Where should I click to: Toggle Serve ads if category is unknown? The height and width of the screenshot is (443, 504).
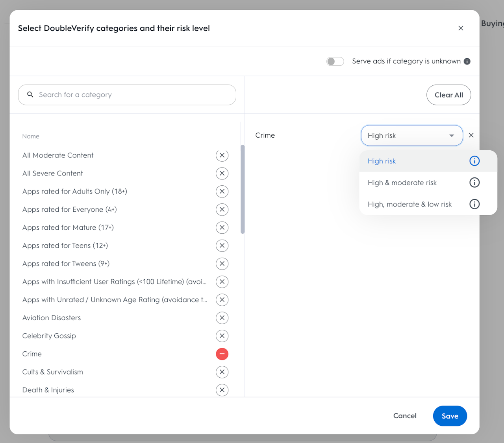[335, 61]
